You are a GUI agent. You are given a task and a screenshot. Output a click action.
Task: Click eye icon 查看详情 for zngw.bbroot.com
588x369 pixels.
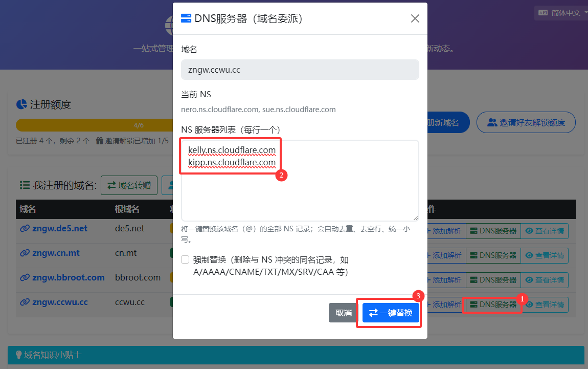pyautogui.click(x=529, y=280)
